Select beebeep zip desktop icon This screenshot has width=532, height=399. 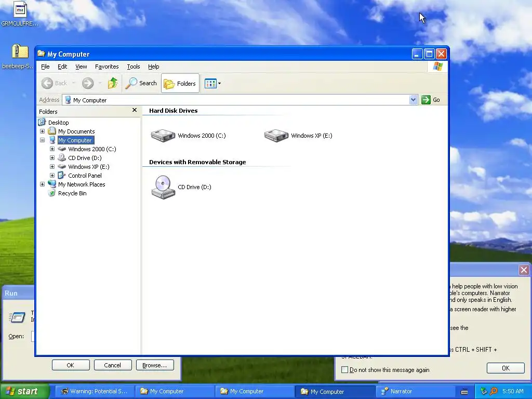click(20, 51)
